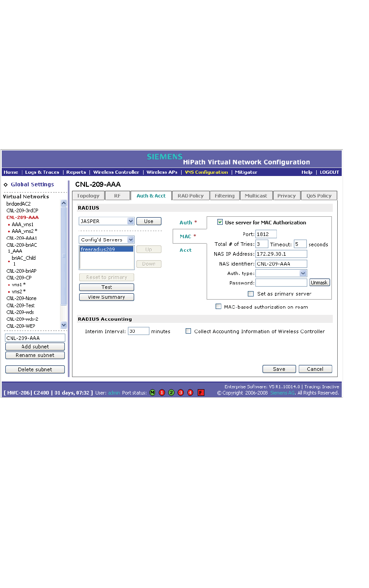Select CNL-209-briAP virtual network

21,271
